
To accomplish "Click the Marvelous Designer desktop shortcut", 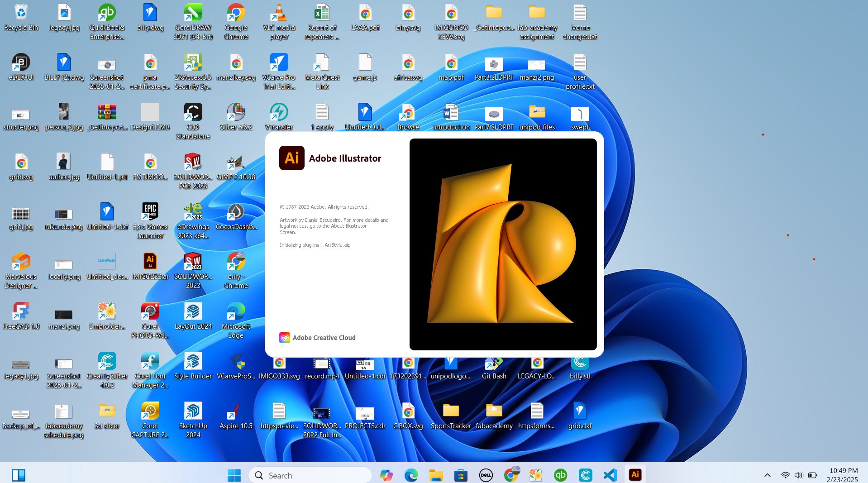I will 21,271.
